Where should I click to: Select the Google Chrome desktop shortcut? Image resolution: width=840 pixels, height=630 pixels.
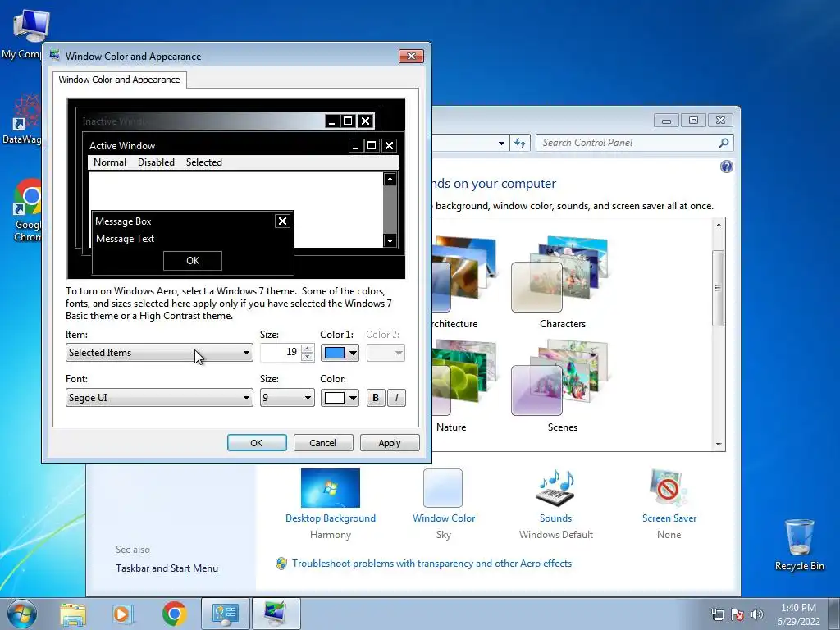(28, 211)
